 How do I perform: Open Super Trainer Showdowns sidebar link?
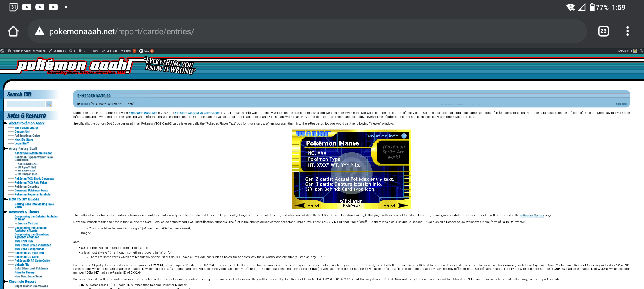coord(31,286)
